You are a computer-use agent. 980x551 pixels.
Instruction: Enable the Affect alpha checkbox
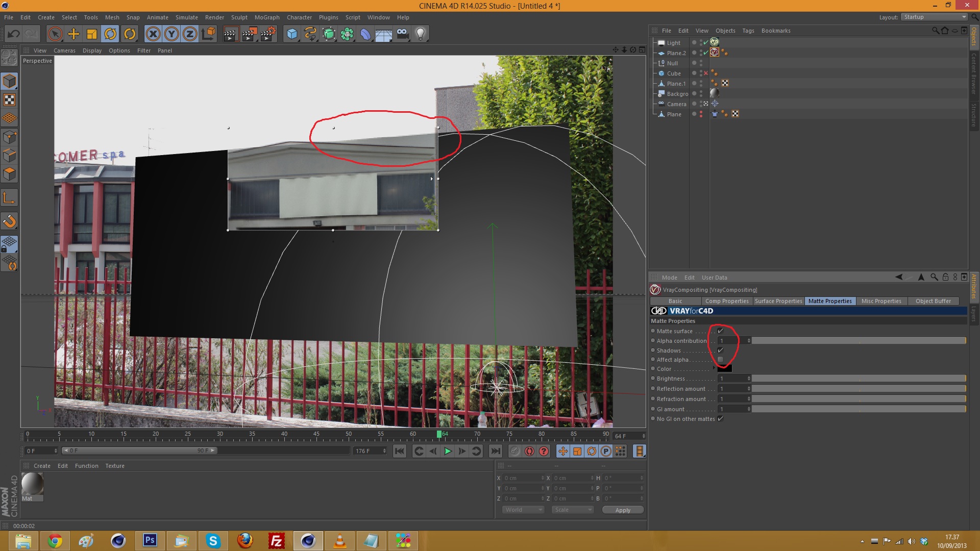point(720,360)
